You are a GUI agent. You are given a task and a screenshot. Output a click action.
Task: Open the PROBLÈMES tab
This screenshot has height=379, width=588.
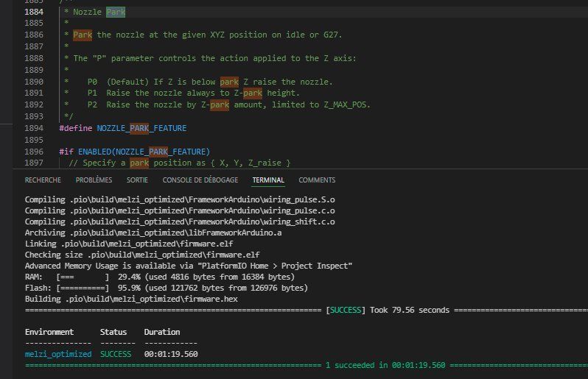click(94, 180)
